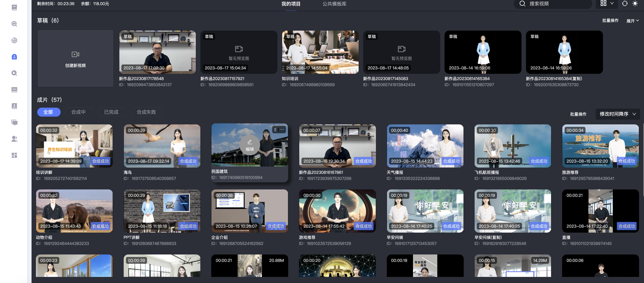Open the chat bubbles sidebar icon
This screenshot has height=283, width=644.
tap(14, 122)
